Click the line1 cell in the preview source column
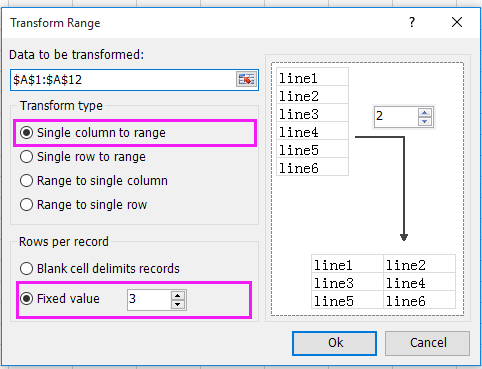 pyautogui.click(x=312, y=77)
